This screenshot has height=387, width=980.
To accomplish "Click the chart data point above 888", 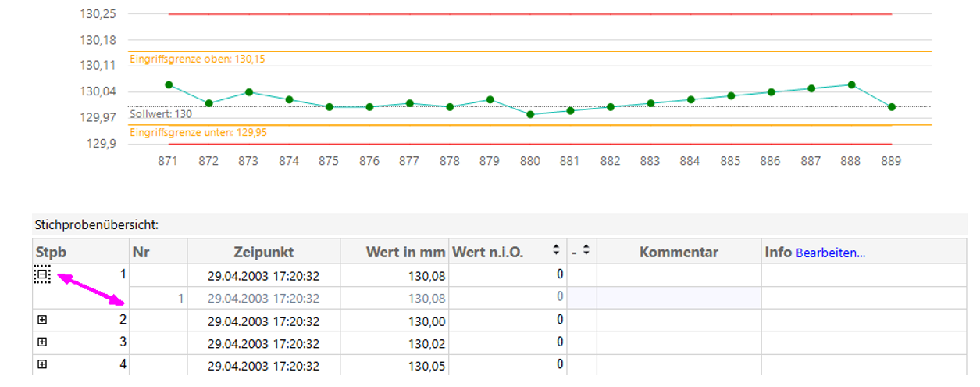I will click(x=852, y=84).
